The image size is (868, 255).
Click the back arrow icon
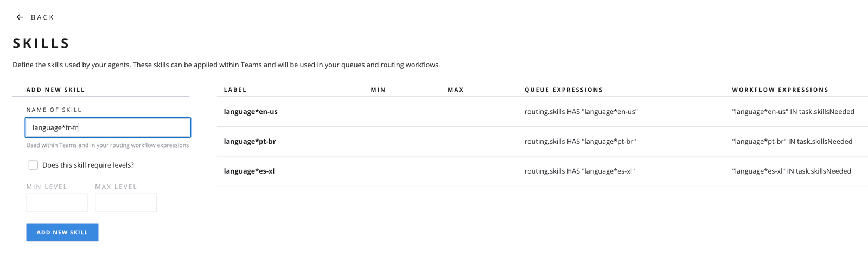[x=20, y=17]
